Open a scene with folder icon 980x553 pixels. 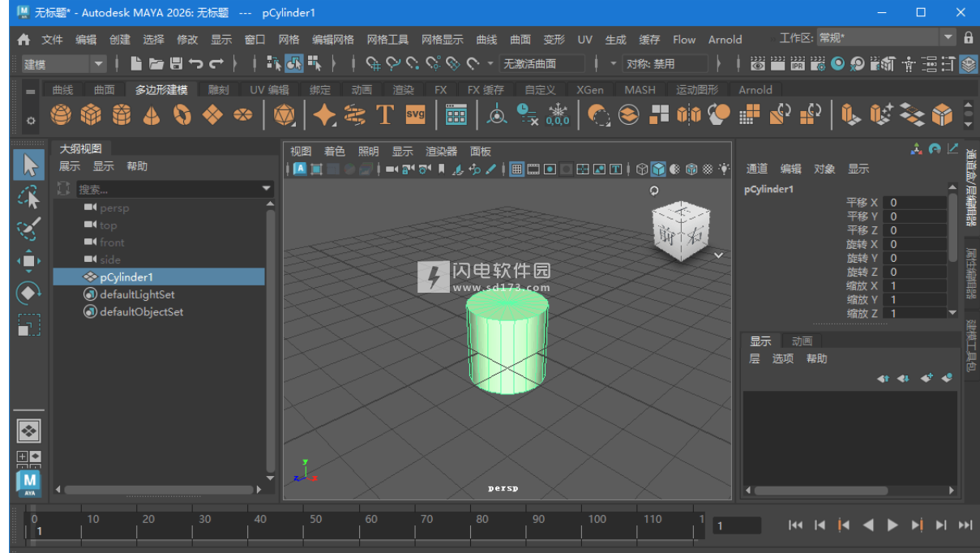(156, 63)
